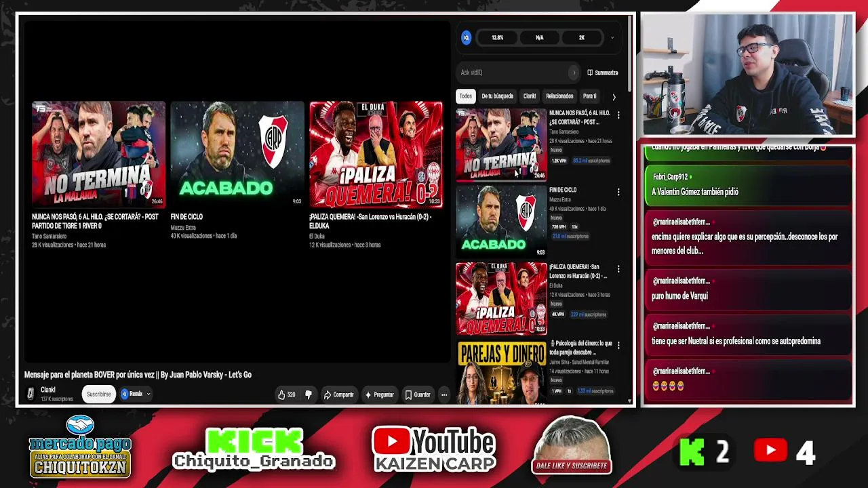Click the Preguntar button

click(380, 394)
